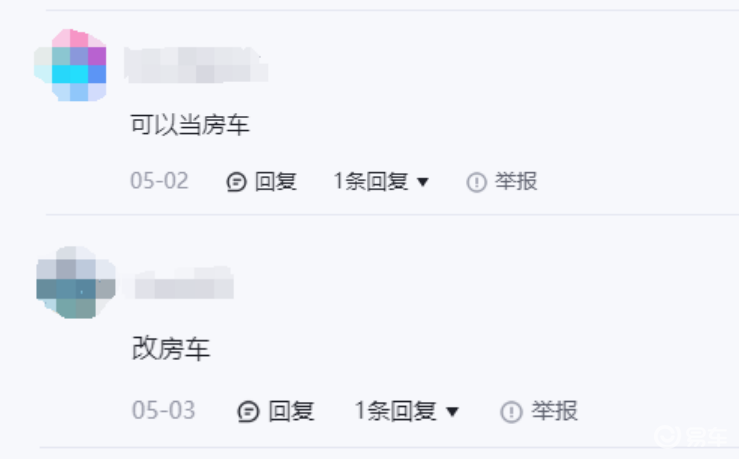Click the report exclamation icon on the 05-03 comment
This screenshot has height=459, width=739.
point(511,412)
